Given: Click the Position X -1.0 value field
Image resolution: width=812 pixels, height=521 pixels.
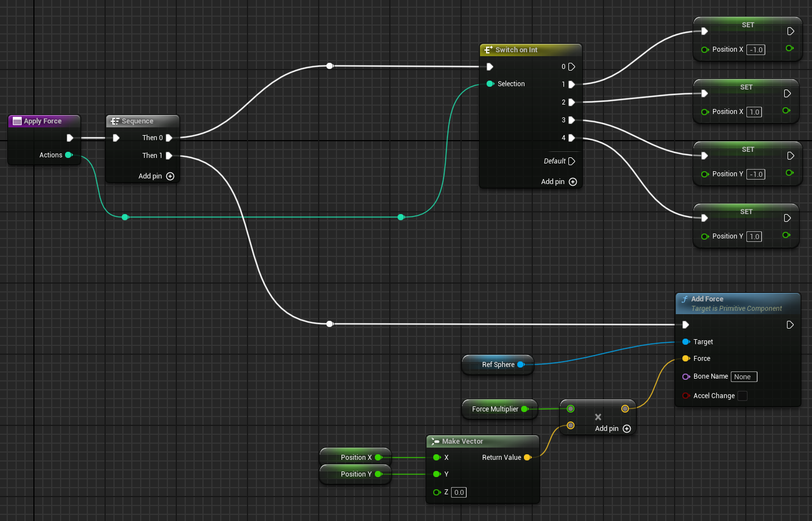Looking at the screenshot, I should (756, 50).
